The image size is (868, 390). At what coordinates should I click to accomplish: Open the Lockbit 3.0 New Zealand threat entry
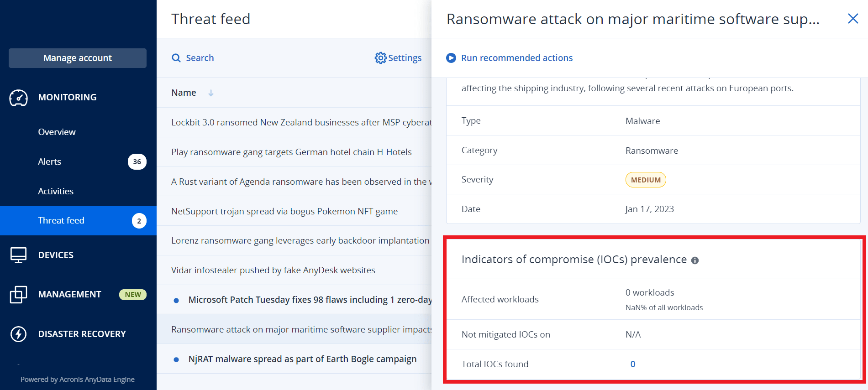pyautogui.click(x=300, y=122)
